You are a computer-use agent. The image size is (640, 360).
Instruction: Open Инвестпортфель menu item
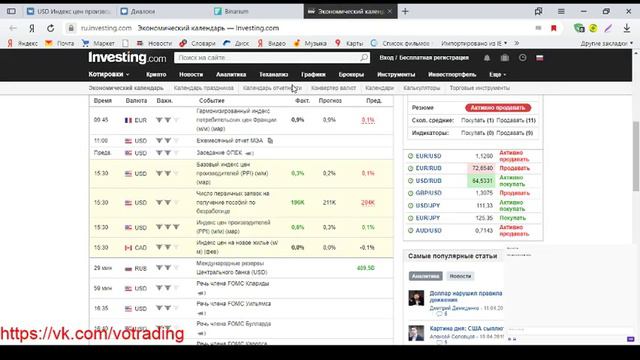452,75
